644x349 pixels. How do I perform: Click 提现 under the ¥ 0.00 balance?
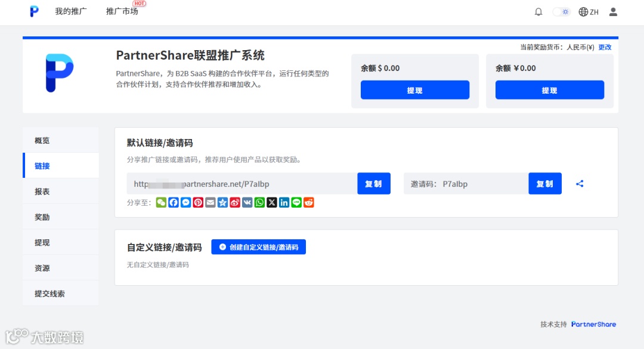coord(550,90)
